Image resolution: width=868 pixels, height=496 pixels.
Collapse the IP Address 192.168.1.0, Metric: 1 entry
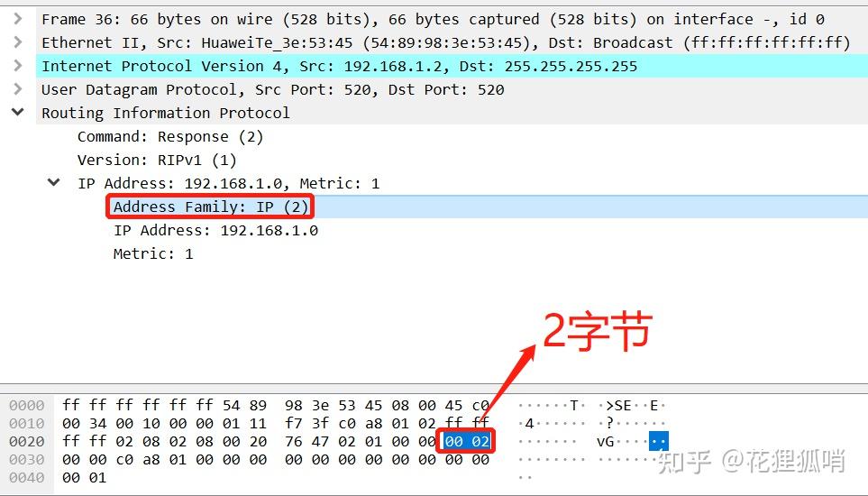(x=54, y=182)
